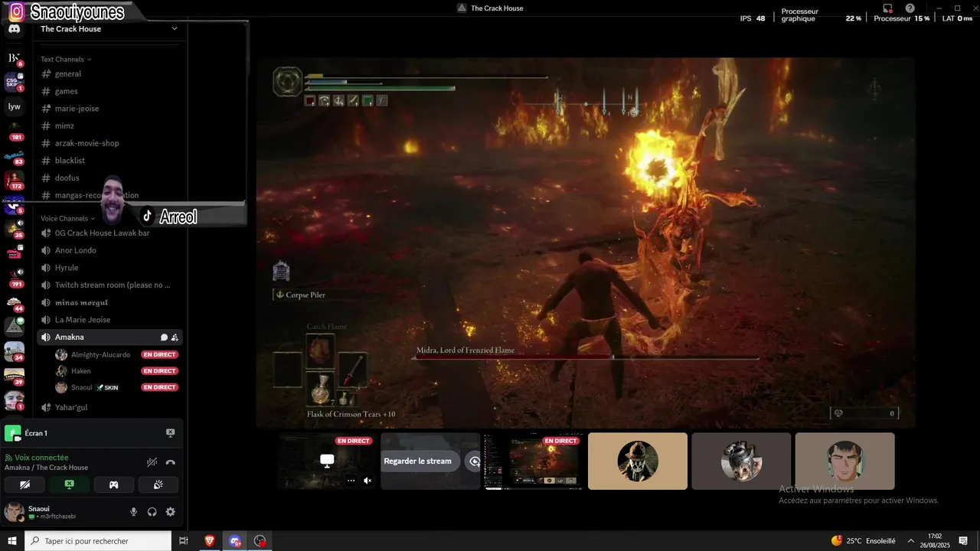Open Discord user settings gear

coord(170,512)
